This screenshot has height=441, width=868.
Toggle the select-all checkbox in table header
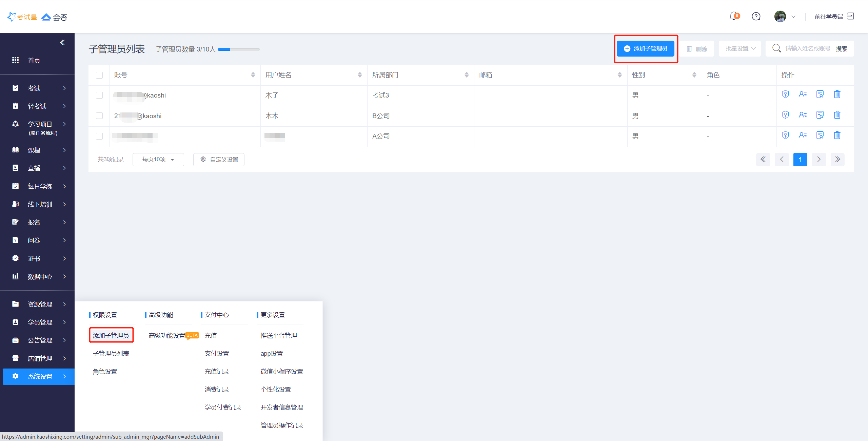(99, 75)
